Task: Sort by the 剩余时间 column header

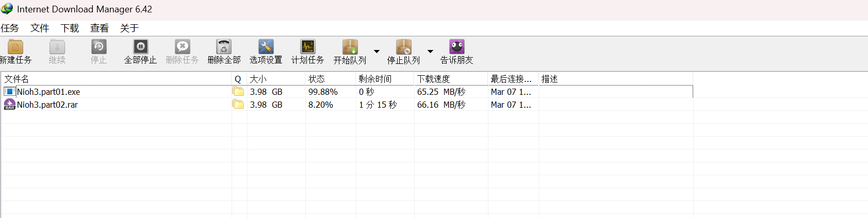Action: [x=385, y=79]
